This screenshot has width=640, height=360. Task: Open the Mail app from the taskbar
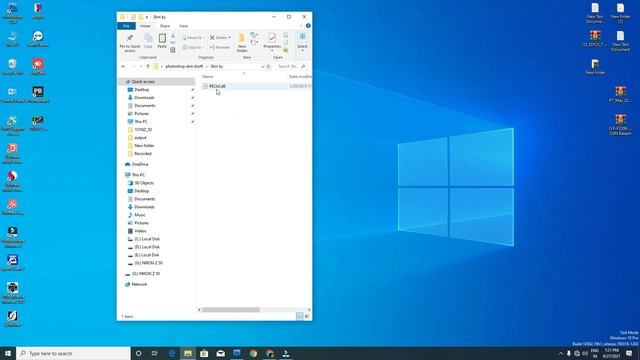pos(220,353)
